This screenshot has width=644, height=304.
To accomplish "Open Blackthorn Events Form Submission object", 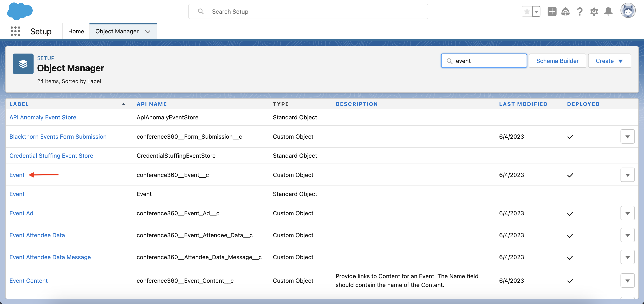I will pyautogui.click(x=58, y=136).
